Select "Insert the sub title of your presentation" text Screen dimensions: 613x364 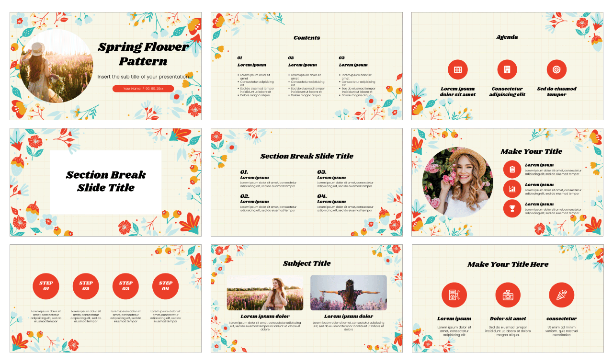[x=143, y=77]
